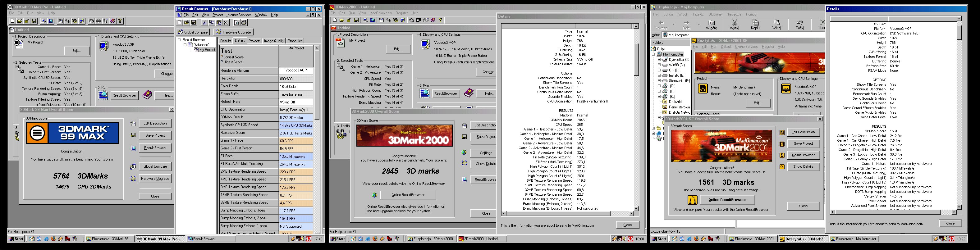
Task: Click Hardware Upgrade toolbar button in Result Browser
Action: [x=234, y=32]
